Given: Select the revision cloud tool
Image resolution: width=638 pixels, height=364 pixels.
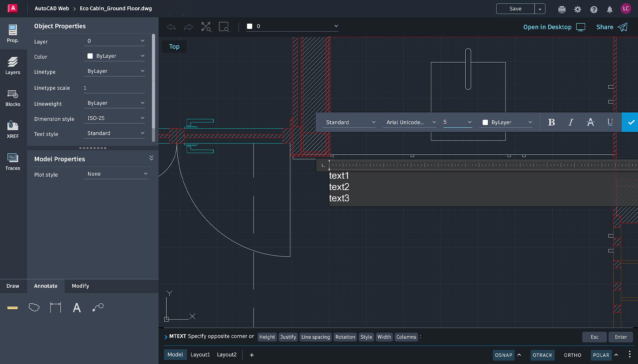Looking at the screenshot, I should [34, 307].
